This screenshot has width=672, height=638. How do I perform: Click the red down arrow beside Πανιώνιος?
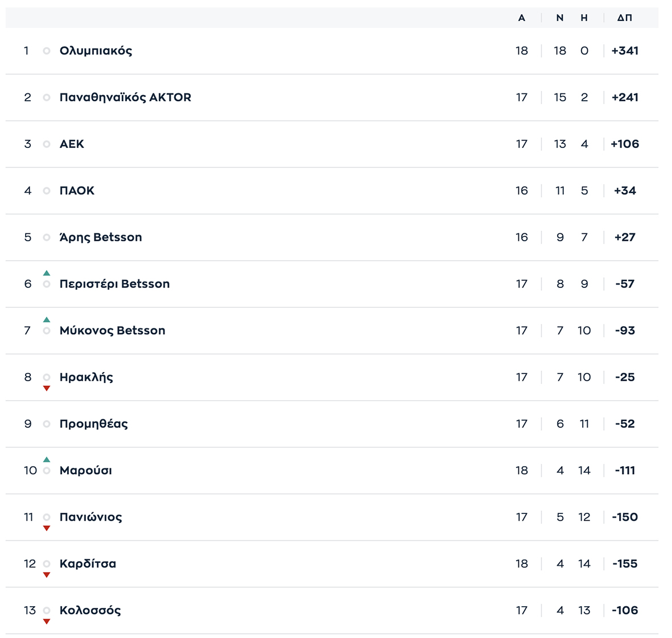(47, 529)
